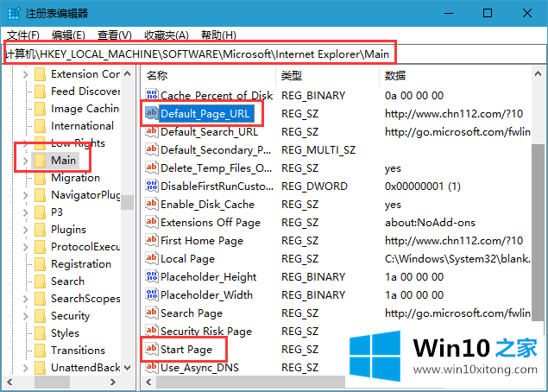The width and height of the screenshot is (548, 392).
Task: Open the 帮助(H) menu
Action: click(219, 35)
